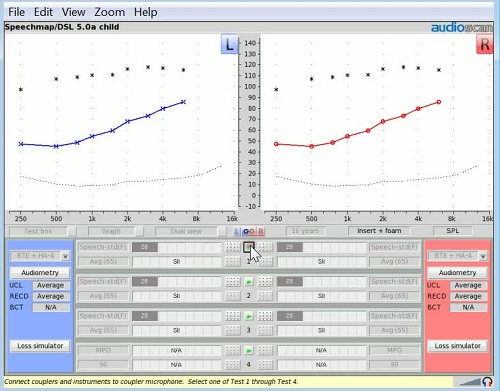Click Loss simulator in the blue left panel
This screenshot has width=500, height=391.
(x=40, y=346)
